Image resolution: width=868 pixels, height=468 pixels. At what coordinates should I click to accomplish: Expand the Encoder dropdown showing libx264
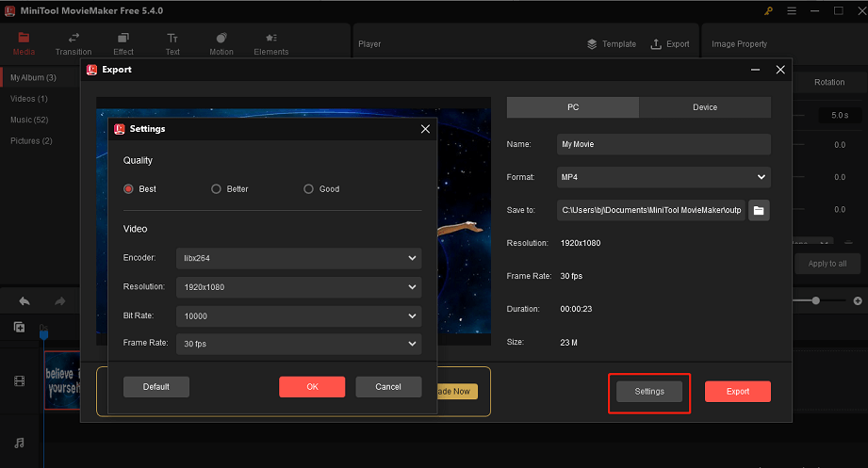pos(298,258)
